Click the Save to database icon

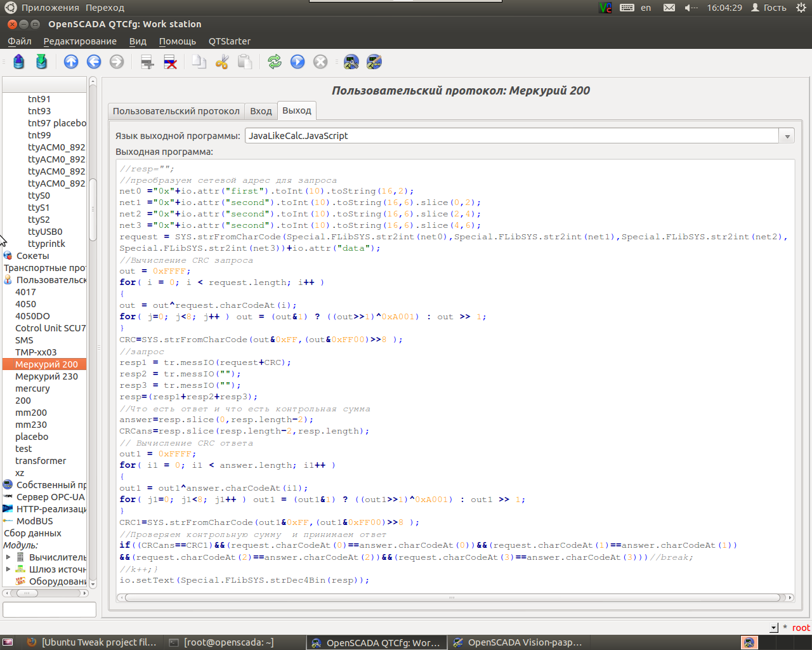coord(41,62)
